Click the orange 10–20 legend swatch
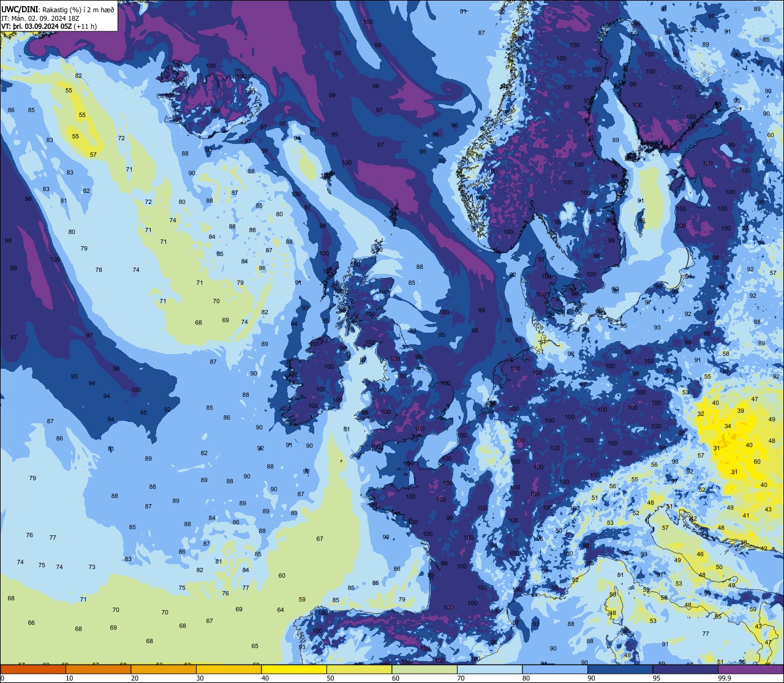784x683 pixels. point(98,669)
